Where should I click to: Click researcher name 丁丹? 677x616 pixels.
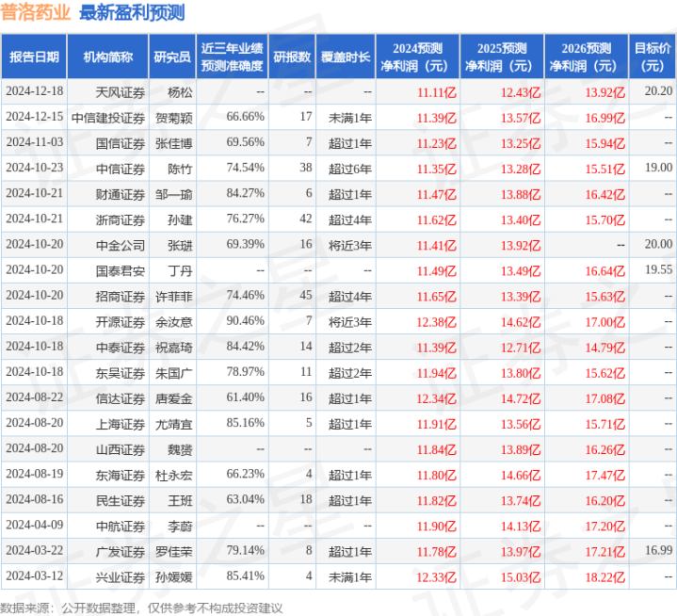tap(180, 271)
